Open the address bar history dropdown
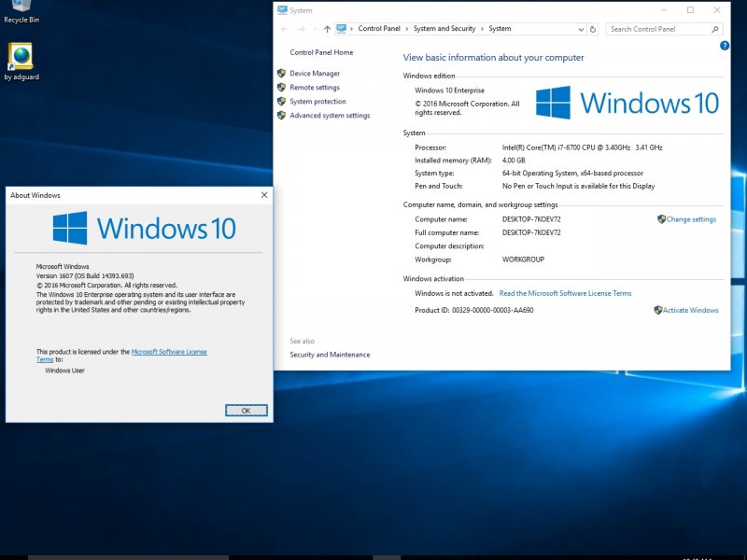Image resolution: width=747 pixels, height=560 pixels. click(x=581, y=29)
